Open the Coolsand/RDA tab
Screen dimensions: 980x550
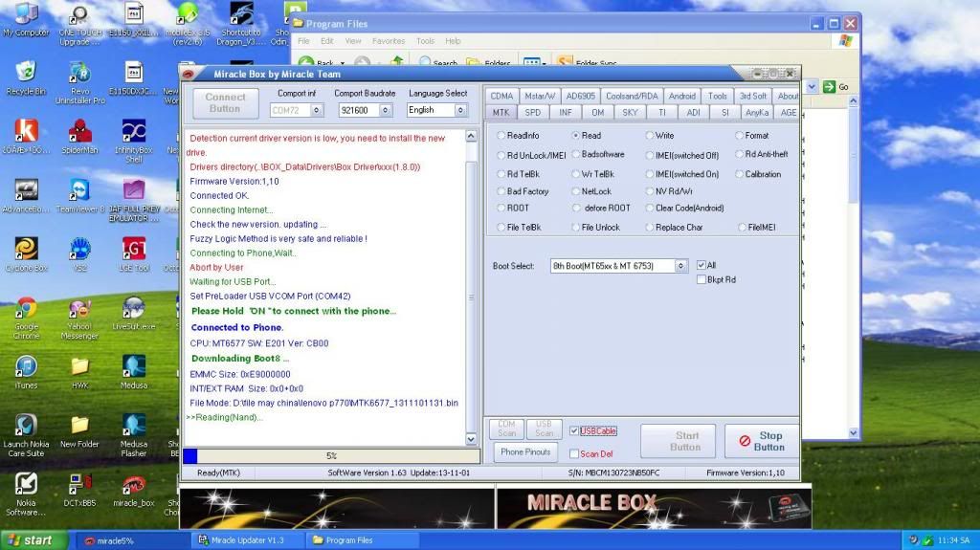pos(632,96)
